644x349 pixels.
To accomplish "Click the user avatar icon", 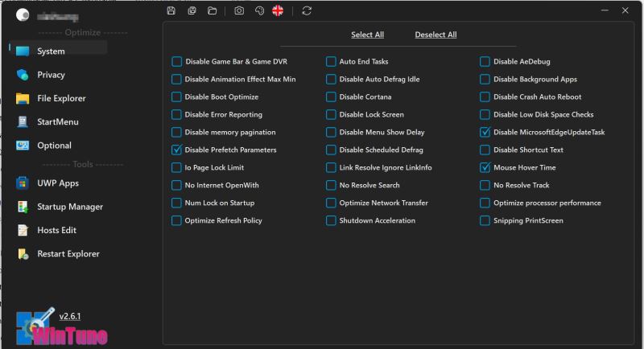I will [23, 15].
